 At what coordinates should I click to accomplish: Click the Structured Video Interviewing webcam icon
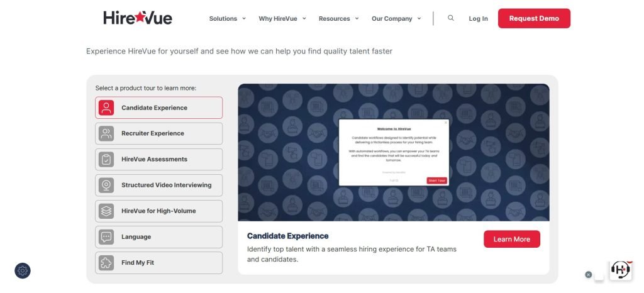click(x=106, y=185)
